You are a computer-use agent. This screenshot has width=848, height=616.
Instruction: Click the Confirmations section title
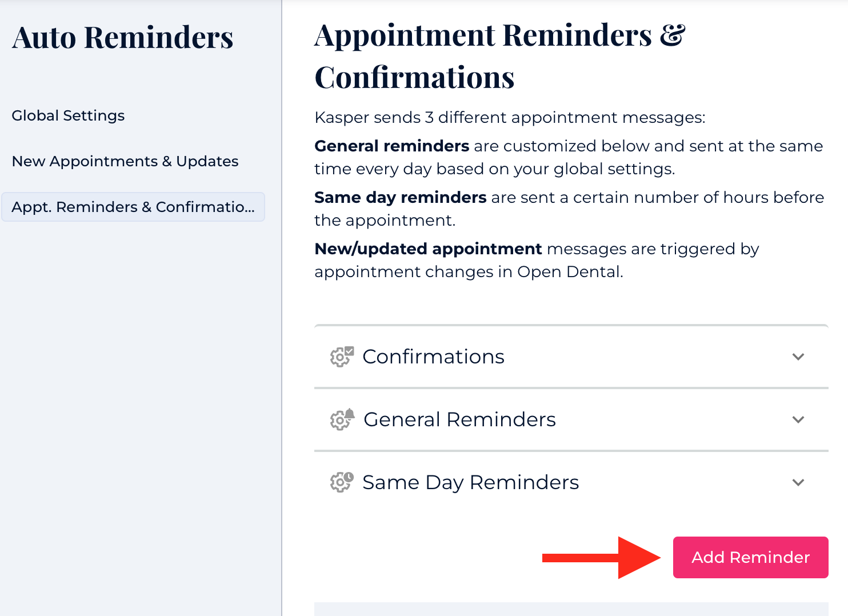[x=433, y=357]
